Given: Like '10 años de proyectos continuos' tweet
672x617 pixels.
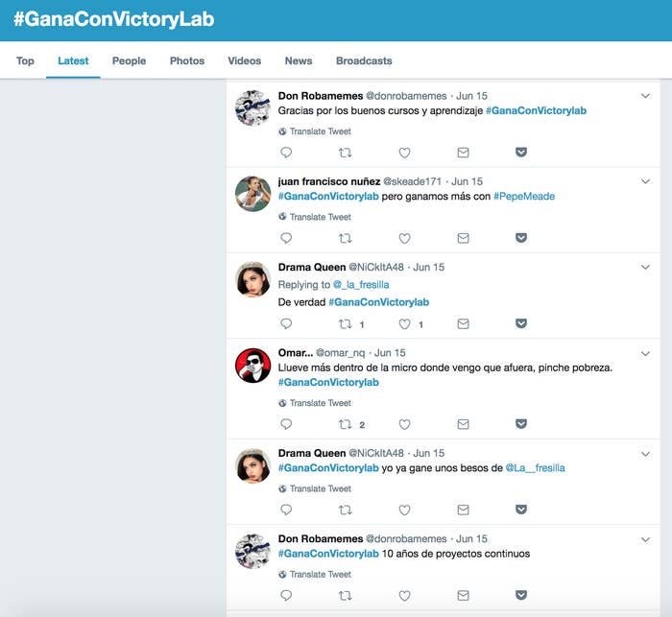Looking at the screenshot, I should (404, 596).
